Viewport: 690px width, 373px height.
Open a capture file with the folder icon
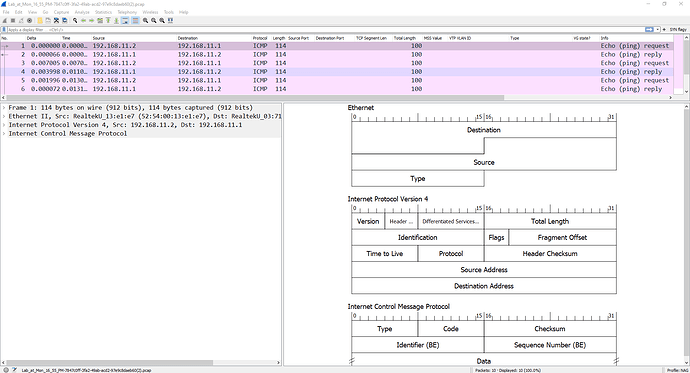(x=40, y=20)
